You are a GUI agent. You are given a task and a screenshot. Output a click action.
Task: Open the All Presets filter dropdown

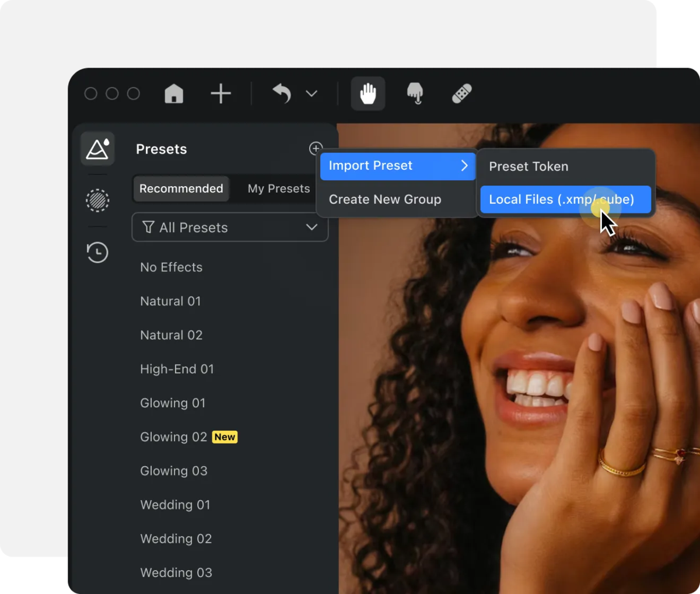click(230, 227)
